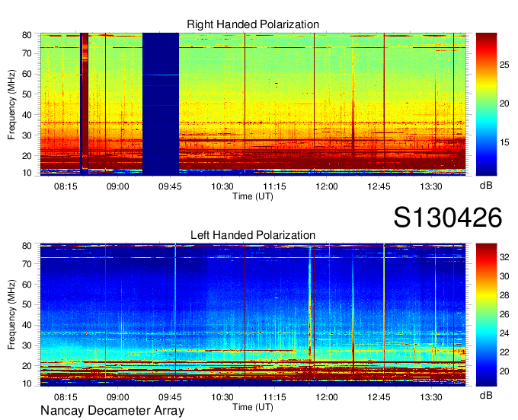Click the right-handed polarization dB colorbar
Viewport: 518px width, 420px height.
coord(486,104)
